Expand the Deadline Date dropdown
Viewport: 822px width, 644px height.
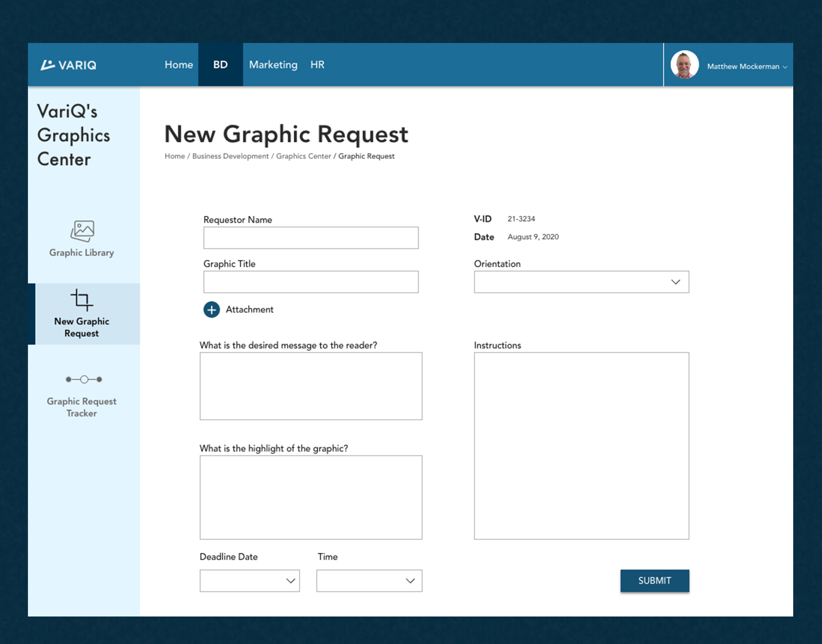(x=250, y=581)
